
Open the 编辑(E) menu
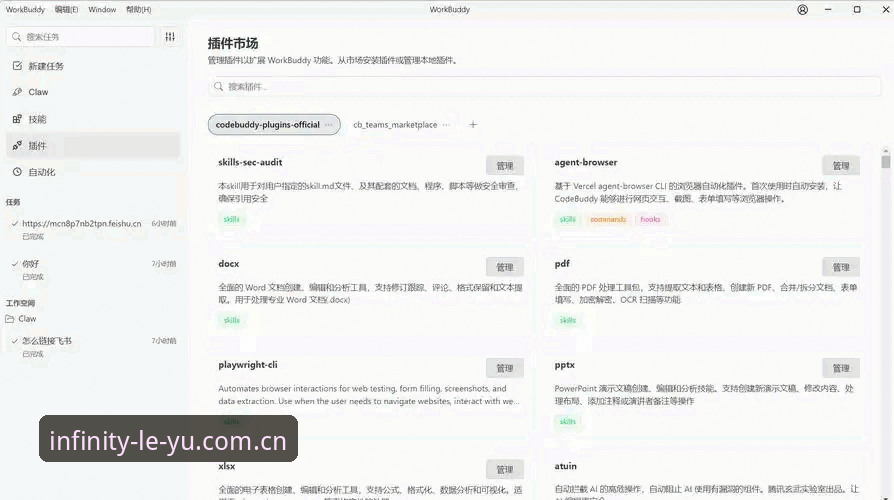tap(66, 10)
